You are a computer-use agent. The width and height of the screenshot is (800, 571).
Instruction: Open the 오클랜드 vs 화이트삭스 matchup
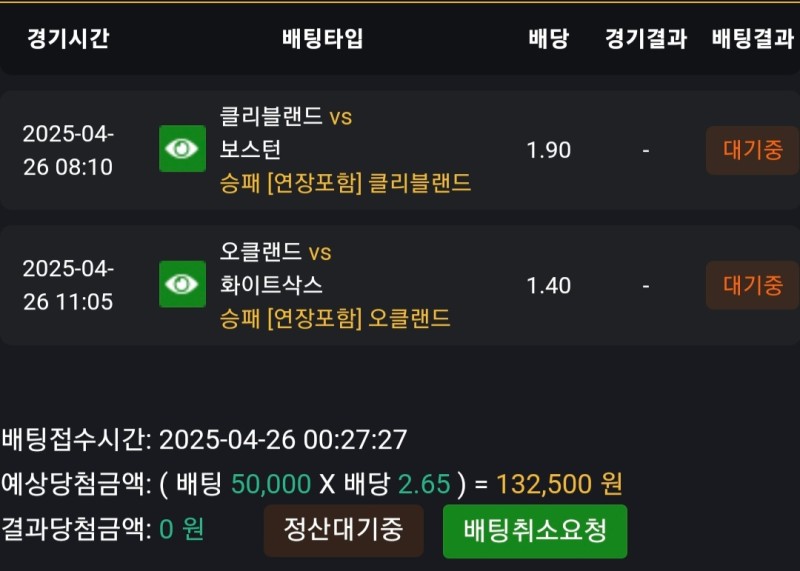pyautogui.click(x=275, y=268)
